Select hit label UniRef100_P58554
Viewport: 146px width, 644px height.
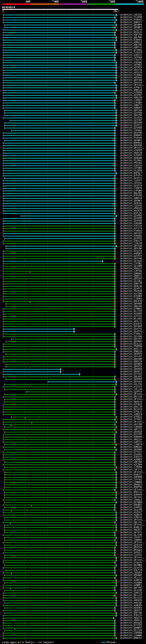point(131,347)
